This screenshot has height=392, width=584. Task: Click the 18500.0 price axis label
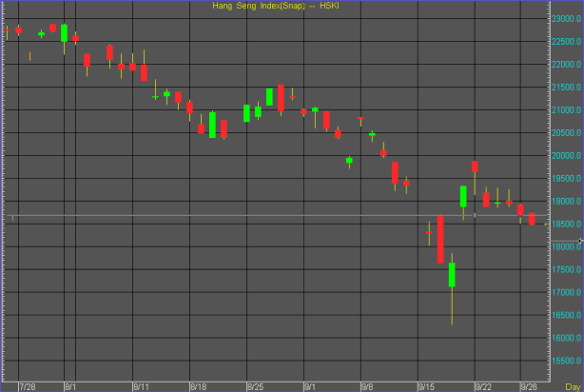(x=566, y=224)
